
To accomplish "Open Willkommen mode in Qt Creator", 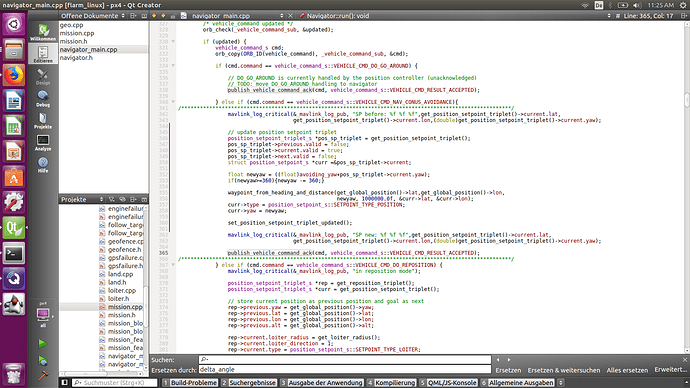I will click(x=43, y=33).
